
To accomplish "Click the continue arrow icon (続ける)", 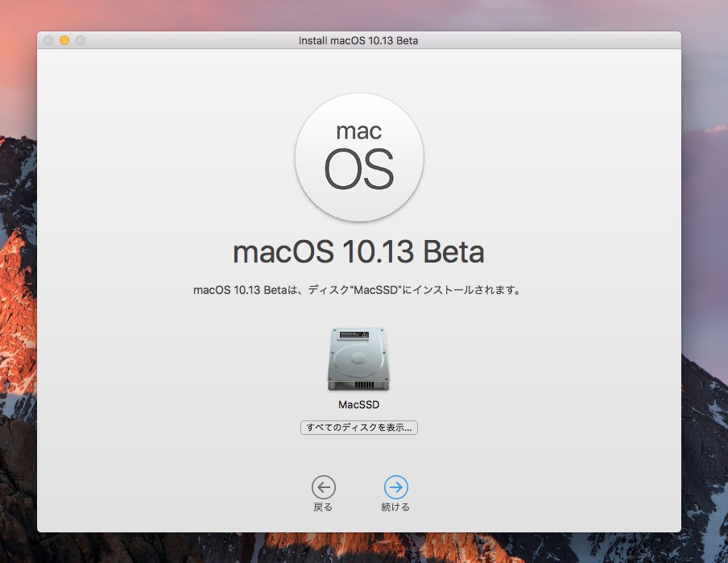I will [395, 487].
